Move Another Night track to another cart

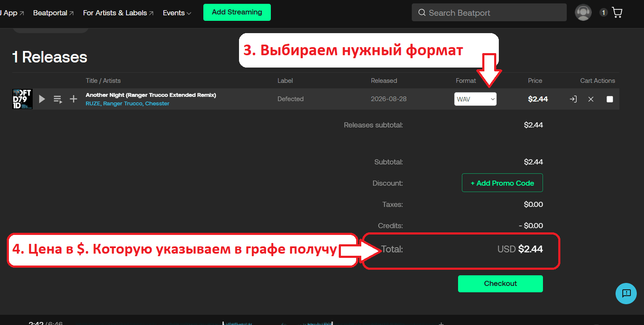[x=573, y=99]
